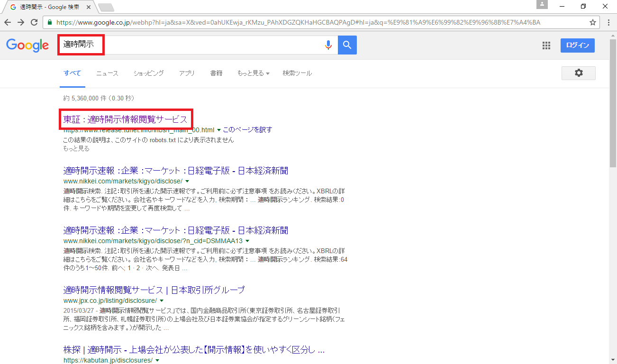
Task: Click the scrollbar down arrow
Action: (613, 360)
